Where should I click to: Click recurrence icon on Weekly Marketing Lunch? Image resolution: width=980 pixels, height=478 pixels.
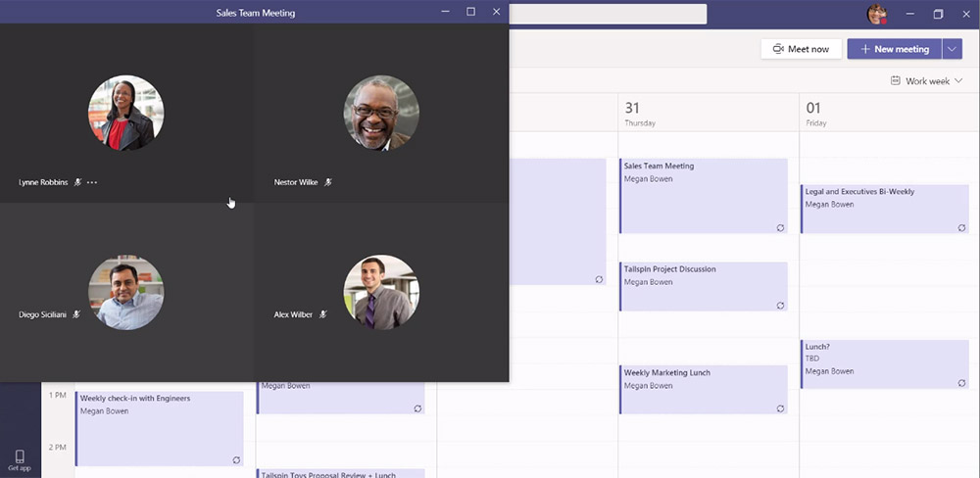(780, 407)
